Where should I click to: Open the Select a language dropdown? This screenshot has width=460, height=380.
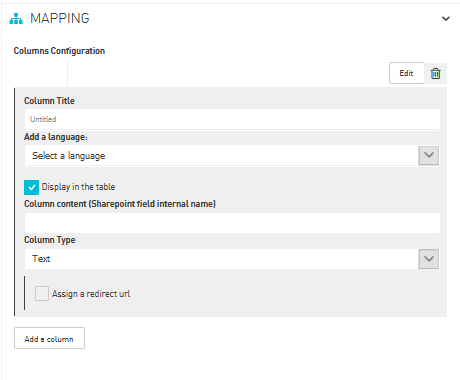tap(232, 156)
